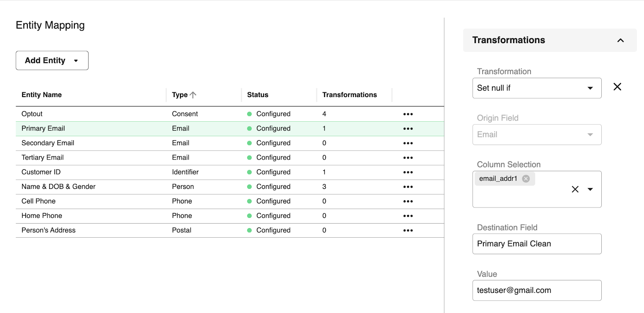Clear the Column Selection with the X icon
The image size is (644, 313).
(x=574, y=189)
